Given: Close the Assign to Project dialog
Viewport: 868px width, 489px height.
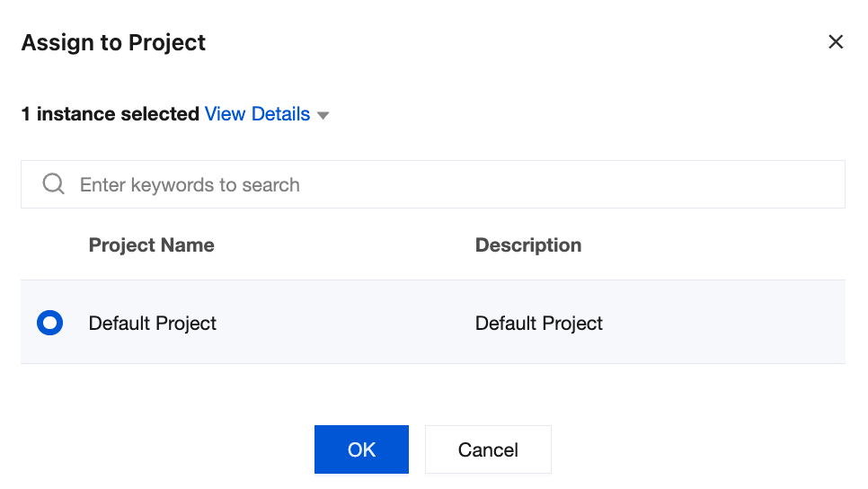Looking at the screenshot, I should 836,42.
